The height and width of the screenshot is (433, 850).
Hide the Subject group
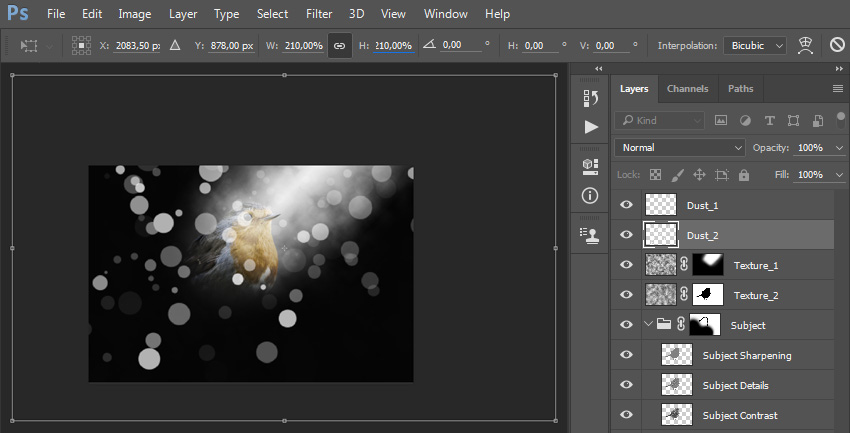click(x=626, y=325)
